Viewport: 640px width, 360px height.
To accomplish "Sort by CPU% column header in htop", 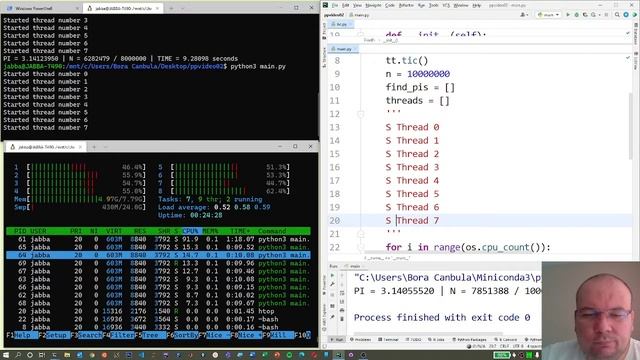I will pyautogui.click(x=191, y=231).
